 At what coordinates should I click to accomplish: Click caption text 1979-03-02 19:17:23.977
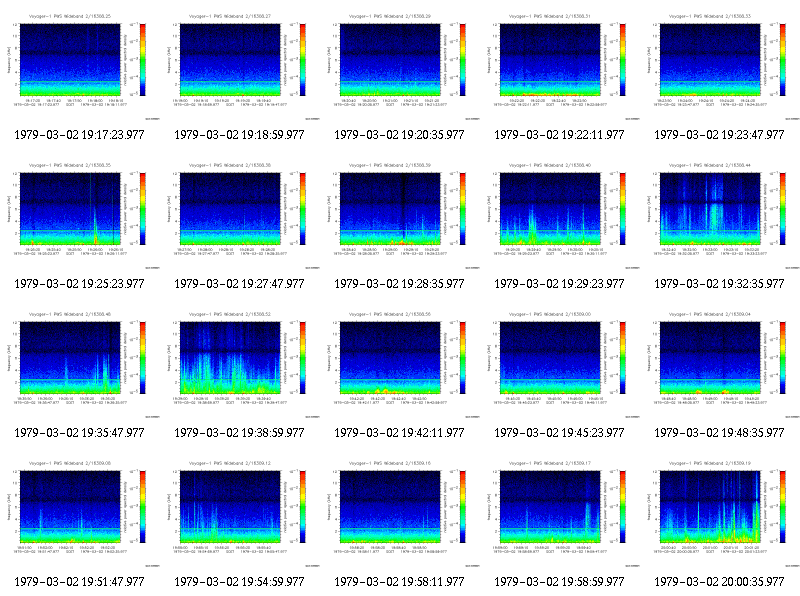[79, 135]
